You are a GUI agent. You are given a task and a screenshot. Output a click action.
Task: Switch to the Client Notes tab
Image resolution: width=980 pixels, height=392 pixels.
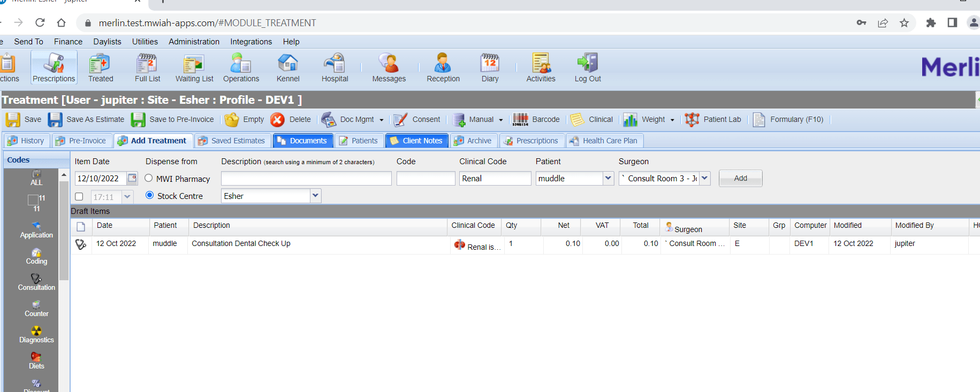pyautogui.click(x=417, y=141)
